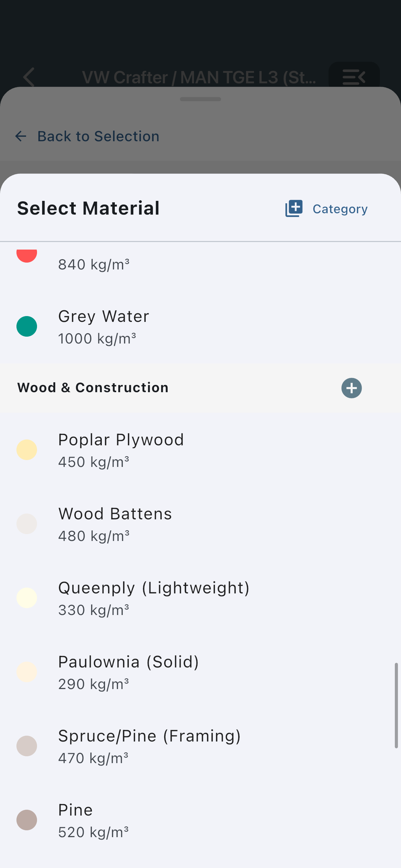Choose Wood Battens from the list

(200, 524)
